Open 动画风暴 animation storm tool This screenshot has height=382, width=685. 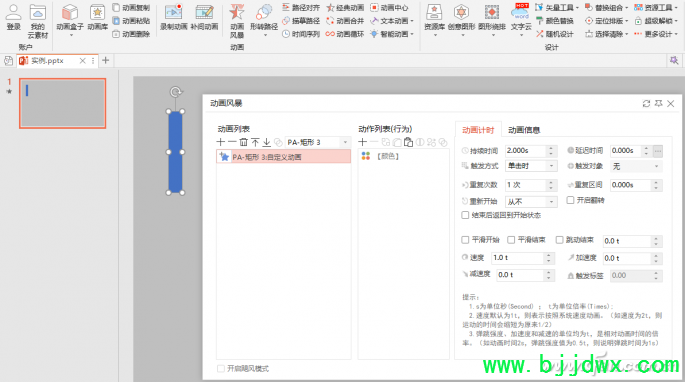pos(237,21)
